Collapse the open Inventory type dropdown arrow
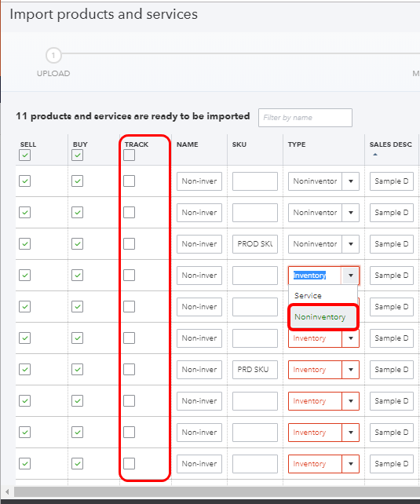This screenshot has height=504, width=420. click(x=351, y=276)
